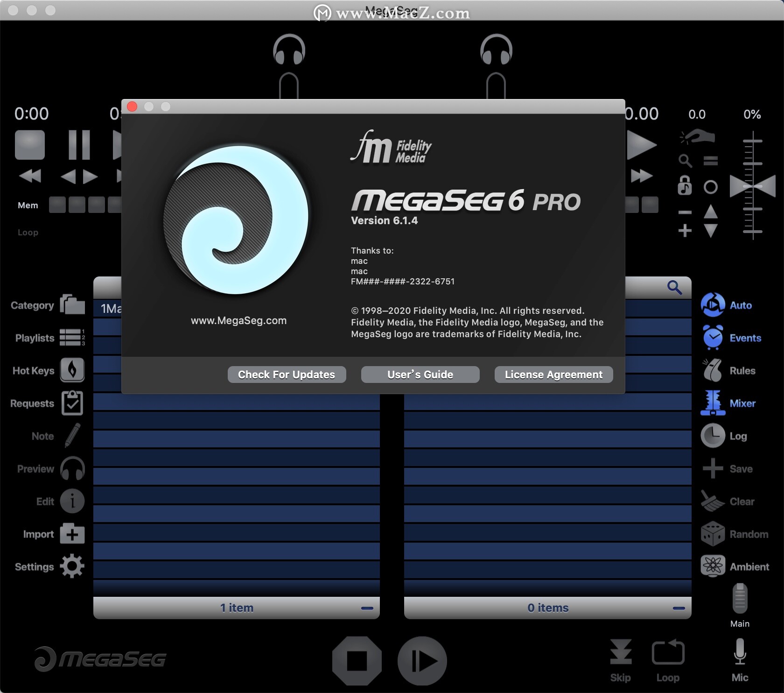This screenshot has width=784, height=693.
Task: Click the right deck fast-forward button
Action: coord(642,176)
